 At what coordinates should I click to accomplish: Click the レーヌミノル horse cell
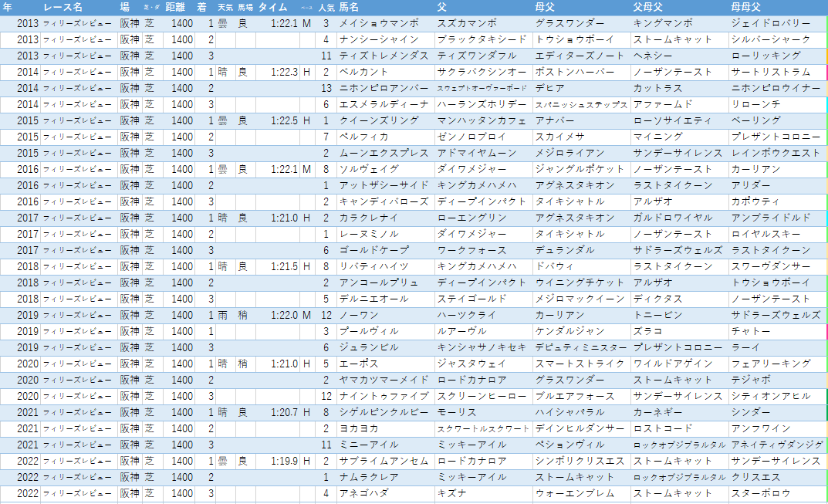(386, 234)
